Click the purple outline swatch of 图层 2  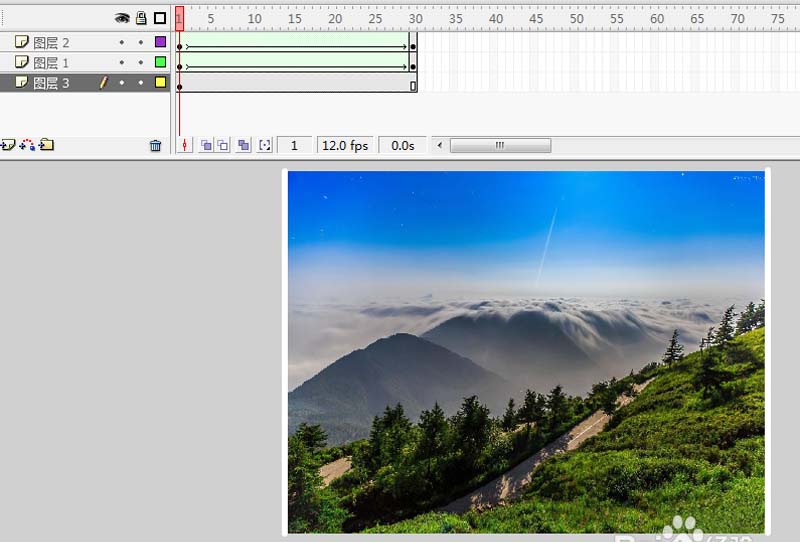160,42
